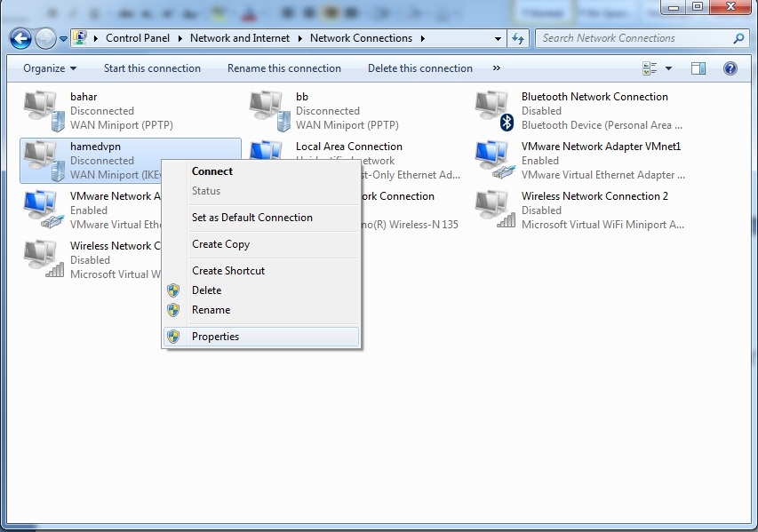The width and height of the screenshot is (758, 532).
Task: Go to Control Panel breadcrumb
Action: point(137,38)
